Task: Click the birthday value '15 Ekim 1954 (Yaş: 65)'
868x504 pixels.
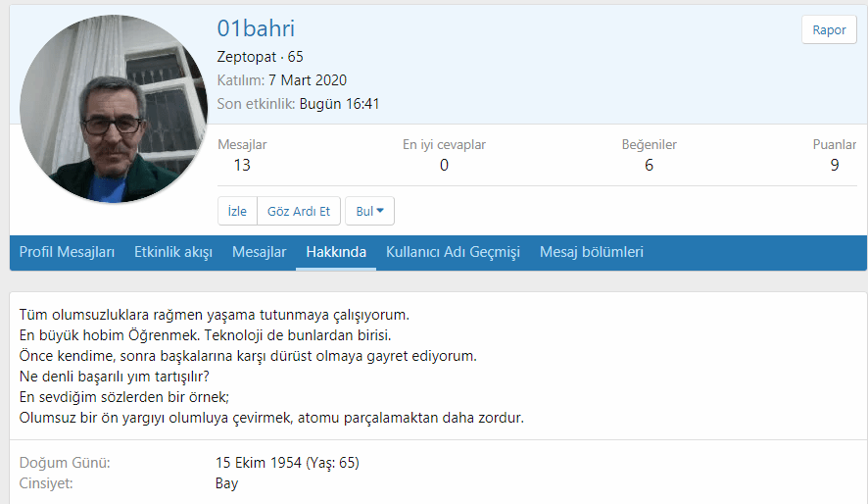Action: [287, 463]
